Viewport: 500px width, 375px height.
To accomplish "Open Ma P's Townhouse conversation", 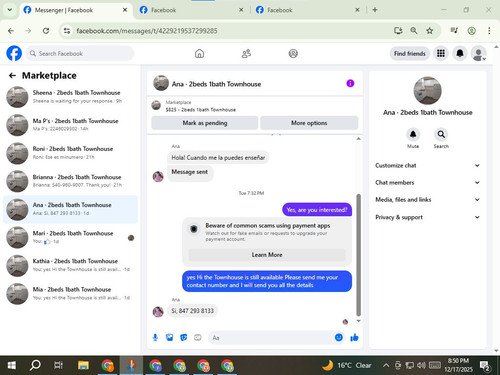I will [x=70, y=125].
